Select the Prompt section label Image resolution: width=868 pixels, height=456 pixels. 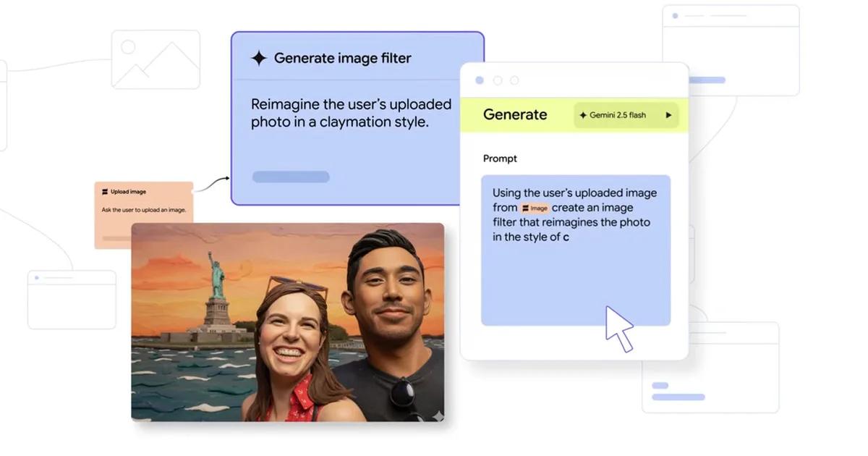point(500,159)
